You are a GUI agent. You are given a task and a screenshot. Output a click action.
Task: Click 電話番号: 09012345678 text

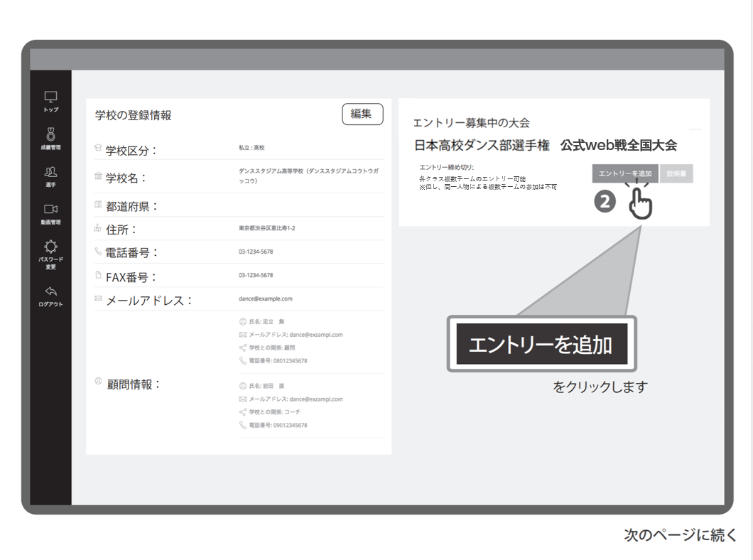coord(278,425)
